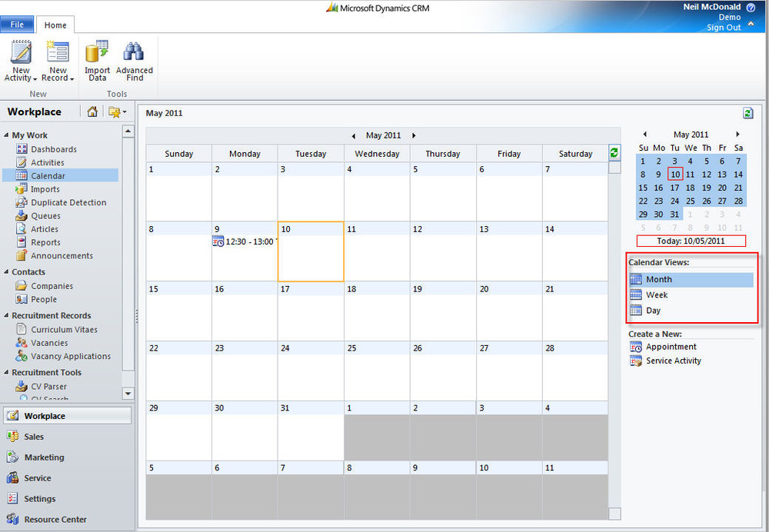Open the File tab

click(x=17, y=25)
